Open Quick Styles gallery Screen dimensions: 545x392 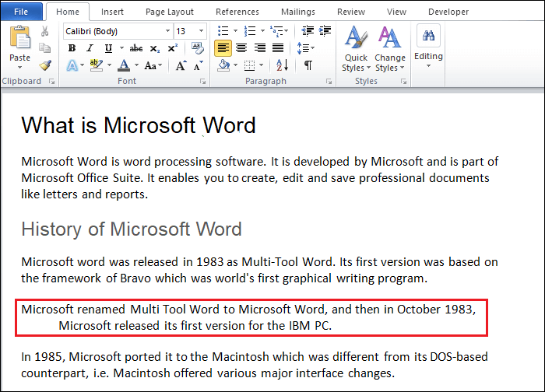(x=356, y=48)
